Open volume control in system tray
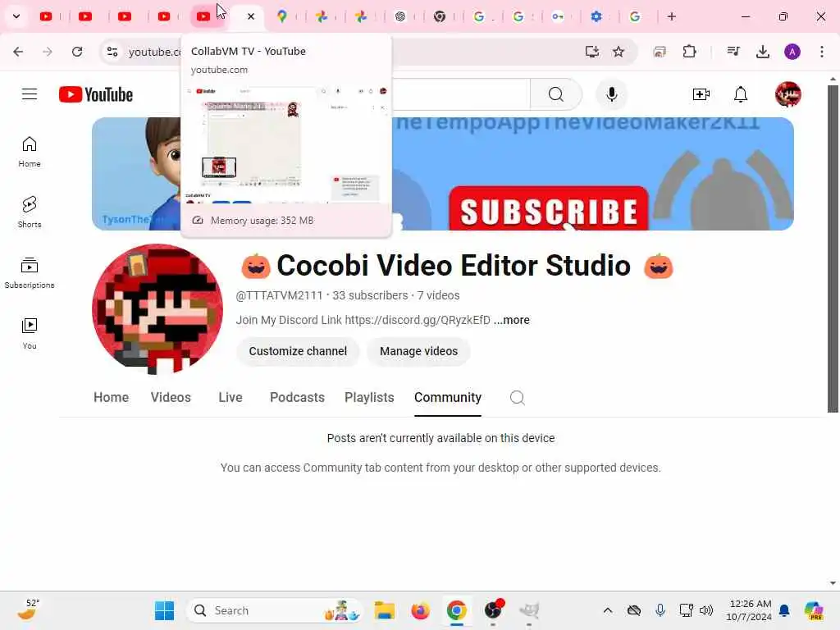 coord(706,610)
